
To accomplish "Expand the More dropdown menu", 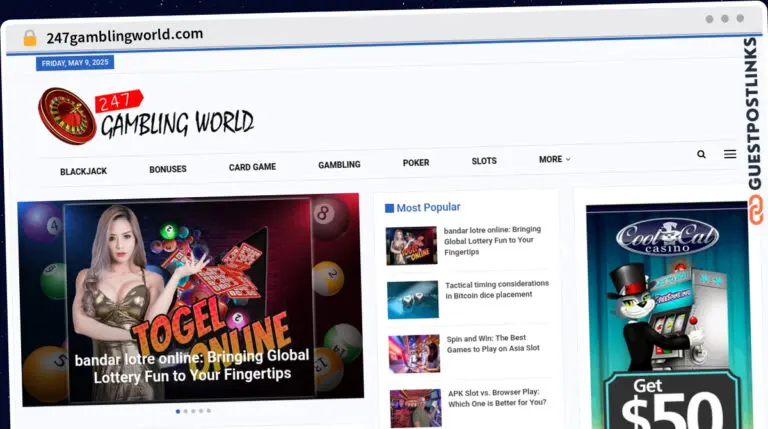I will pos(554,160).
